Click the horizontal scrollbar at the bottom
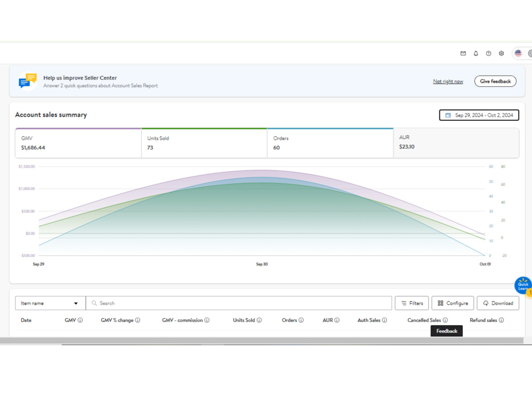Screen dimensions: 532x399 coord(261,340)
